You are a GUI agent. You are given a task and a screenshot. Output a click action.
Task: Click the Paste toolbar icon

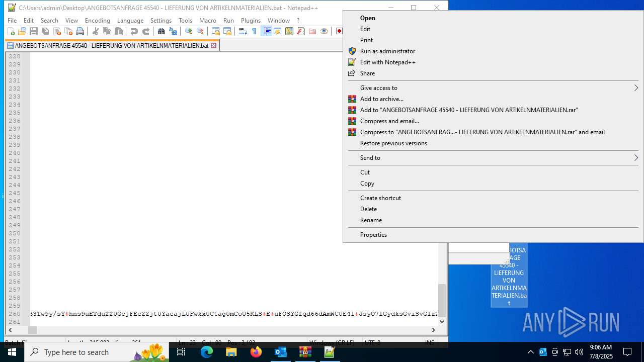point(119,31)
